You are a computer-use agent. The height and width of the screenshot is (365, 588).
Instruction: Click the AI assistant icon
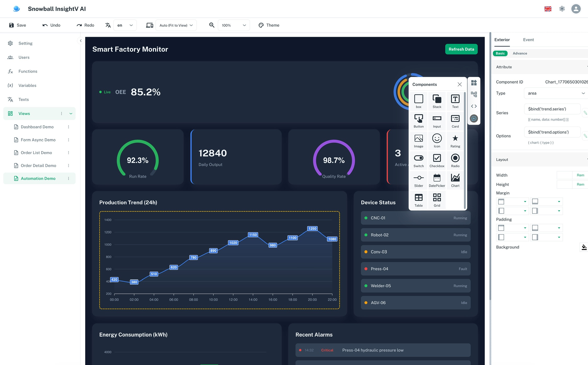click(x=474, y=118)
